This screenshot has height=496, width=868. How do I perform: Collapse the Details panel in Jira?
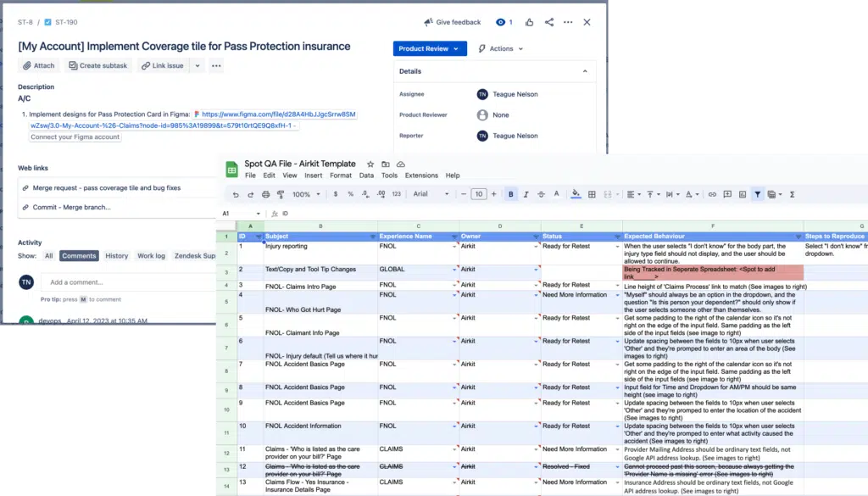point(585,71)
